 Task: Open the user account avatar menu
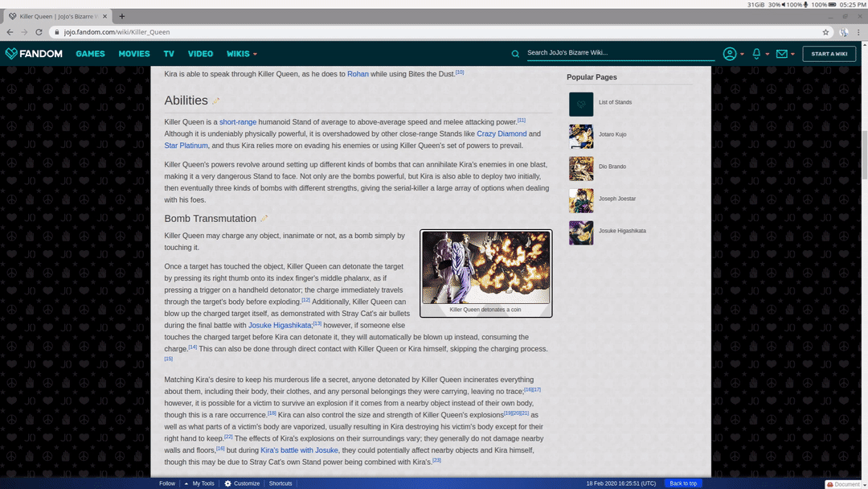730,54
